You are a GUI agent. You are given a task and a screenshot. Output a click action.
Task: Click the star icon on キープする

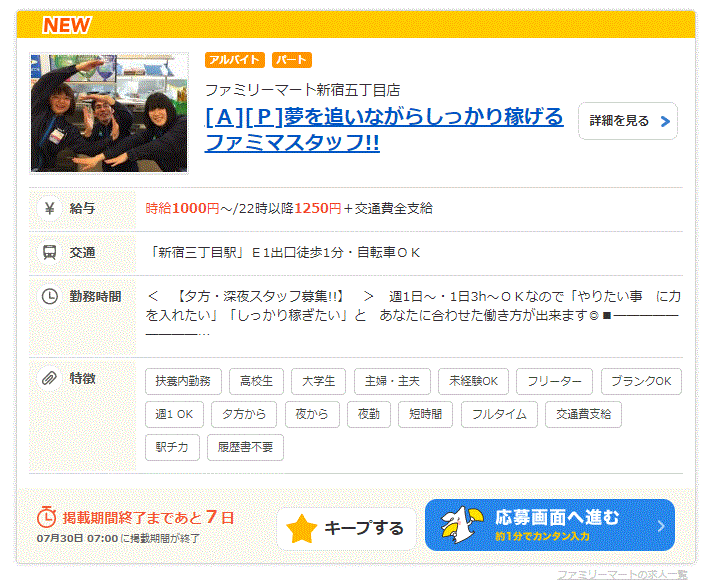[x=301, y=529]
